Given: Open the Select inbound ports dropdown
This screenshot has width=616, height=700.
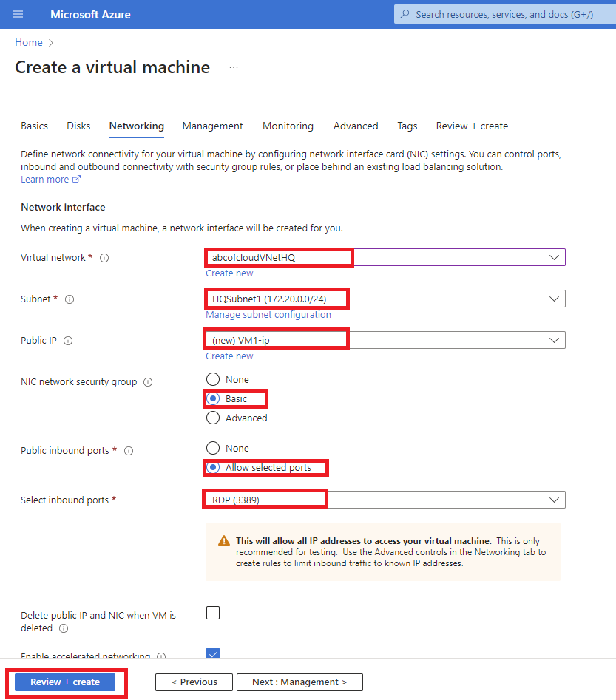Looking at the screenshot, I should (555, 499).
